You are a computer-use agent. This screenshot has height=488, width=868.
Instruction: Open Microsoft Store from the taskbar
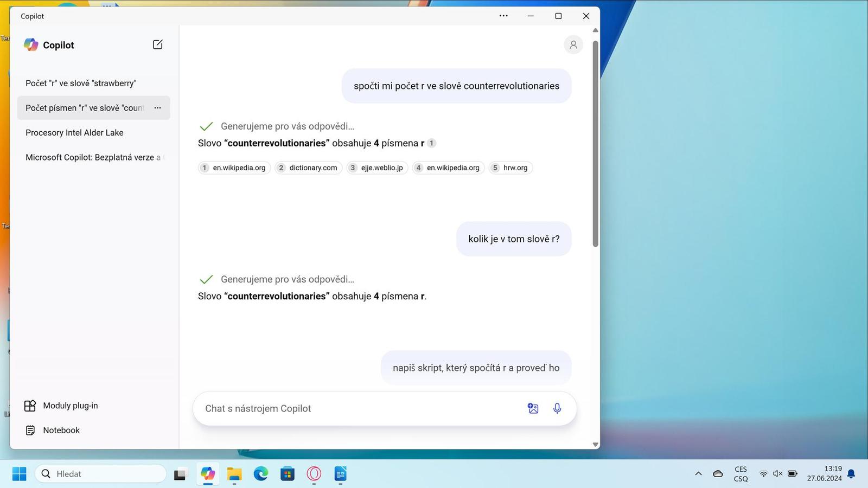coord(288,474)
